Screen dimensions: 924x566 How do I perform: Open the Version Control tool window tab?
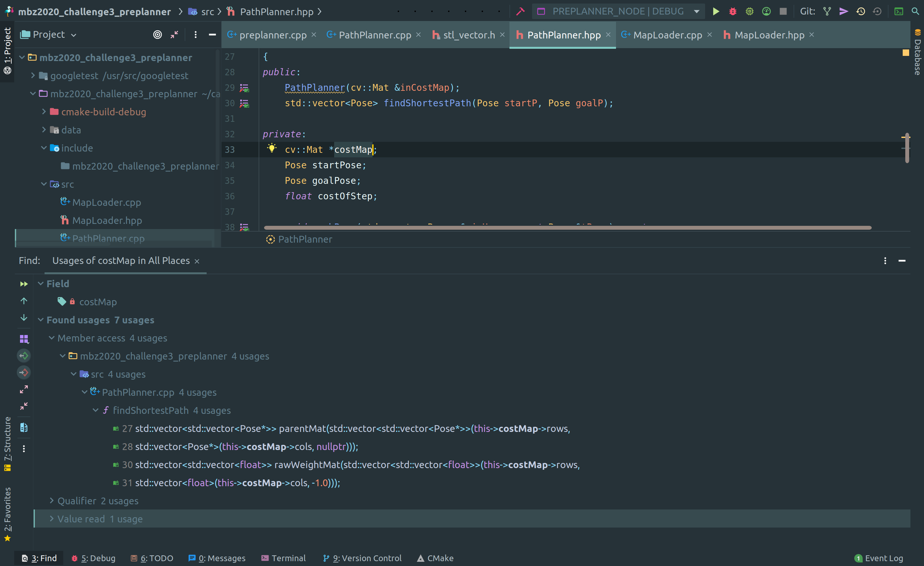pos(362,558)
